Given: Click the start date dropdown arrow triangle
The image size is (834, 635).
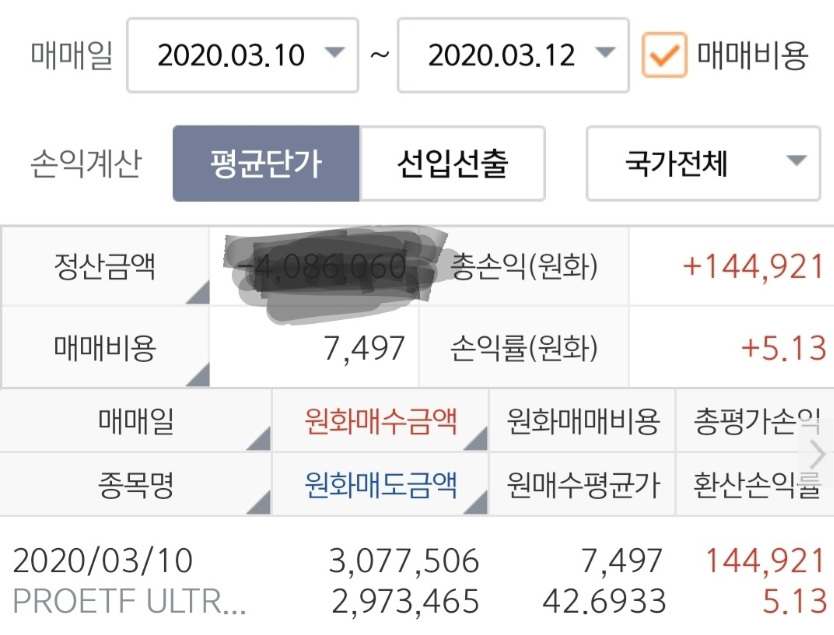Looking at the screenshot, I should pyautogui.click(x=337, y=56).
